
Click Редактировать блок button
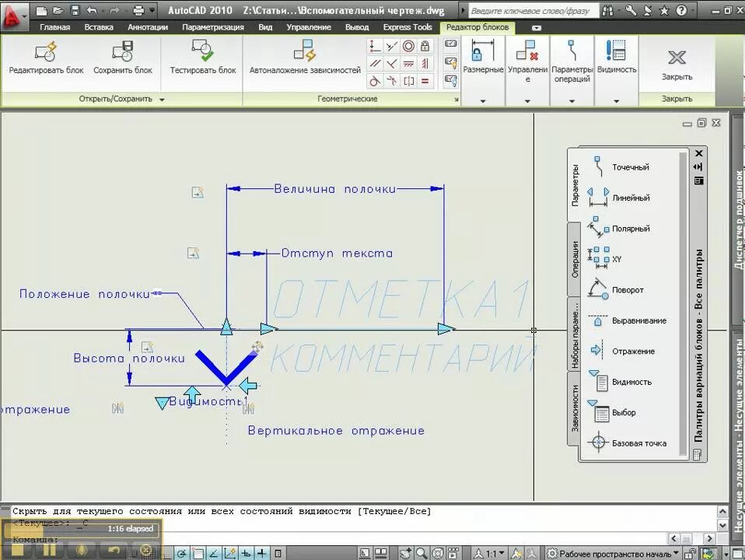click(x=46, y=58)
